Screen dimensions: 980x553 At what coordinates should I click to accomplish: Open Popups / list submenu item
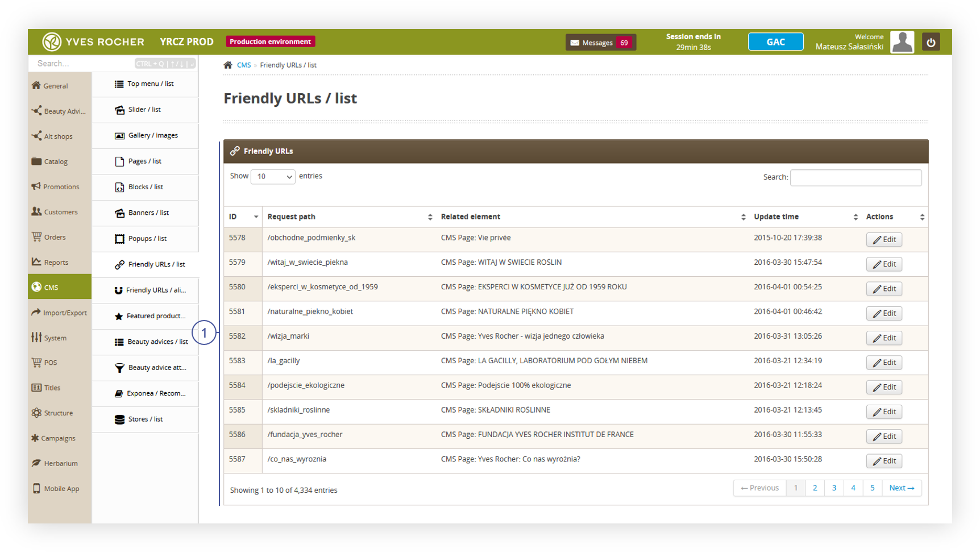(146, 239)
